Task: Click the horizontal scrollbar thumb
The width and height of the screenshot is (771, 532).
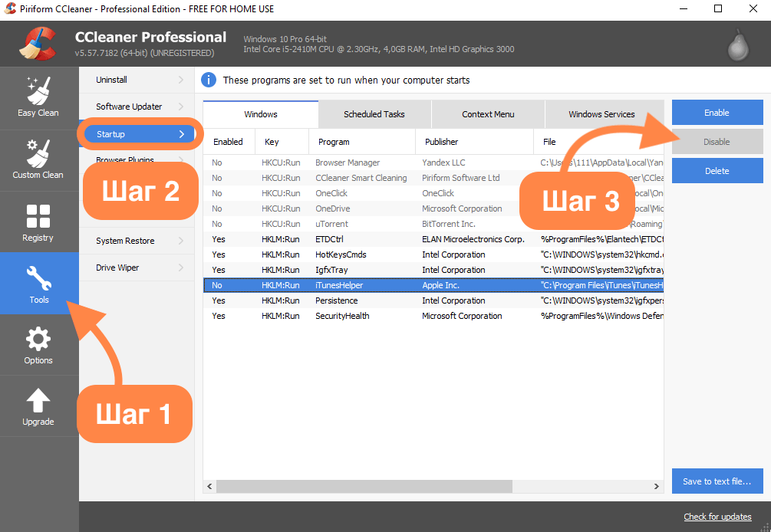Action: 364,486
